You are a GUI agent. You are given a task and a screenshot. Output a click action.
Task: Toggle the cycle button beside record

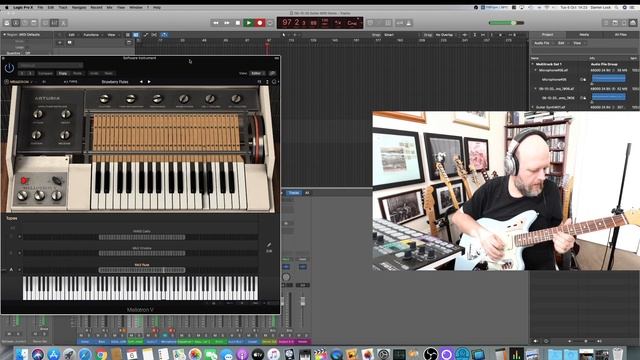(x=270, y=23)
